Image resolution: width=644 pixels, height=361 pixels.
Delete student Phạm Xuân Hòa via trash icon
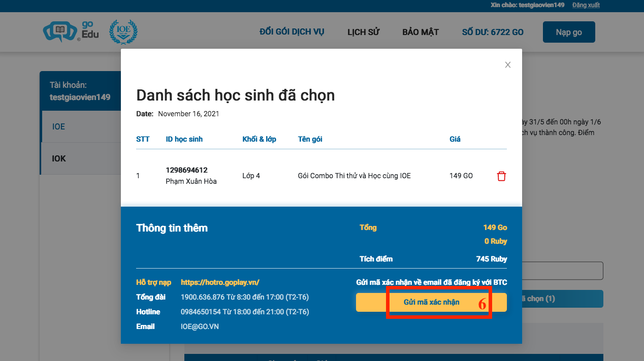[x=501, y=176]
